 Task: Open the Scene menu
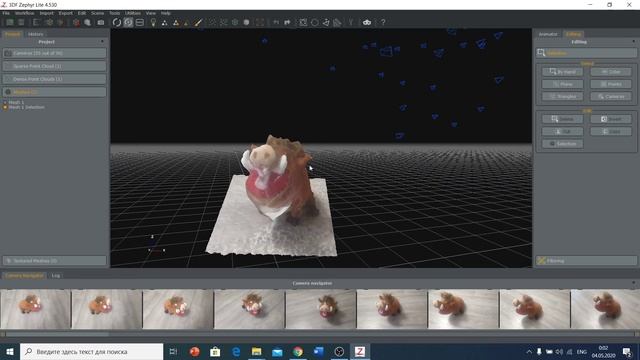tap(98, 13)
